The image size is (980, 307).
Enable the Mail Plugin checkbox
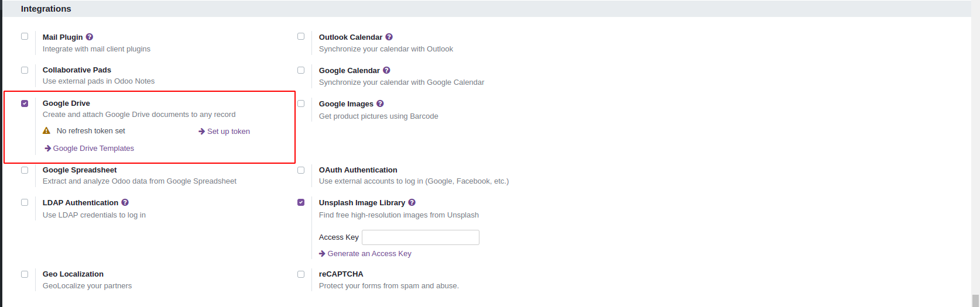pyautogui.click(x=25, y=36)
